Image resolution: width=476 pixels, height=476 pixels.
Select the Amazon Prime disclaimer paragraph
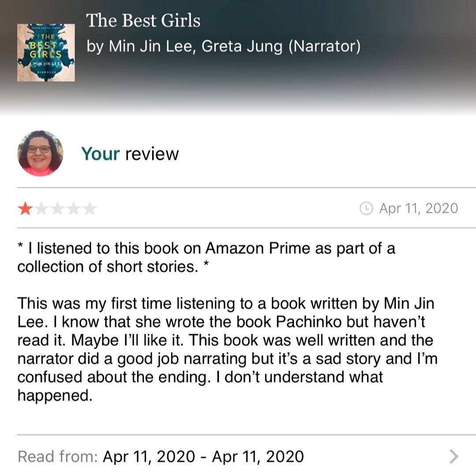click(206, 257)
